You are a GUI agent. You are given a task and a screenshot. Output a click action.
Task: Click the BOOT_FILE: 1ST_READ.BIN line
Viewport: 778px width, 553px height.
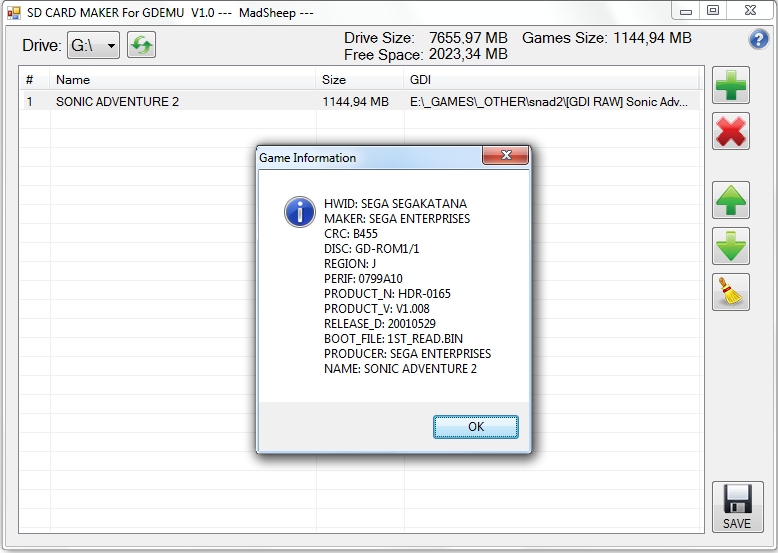(393, 339)
